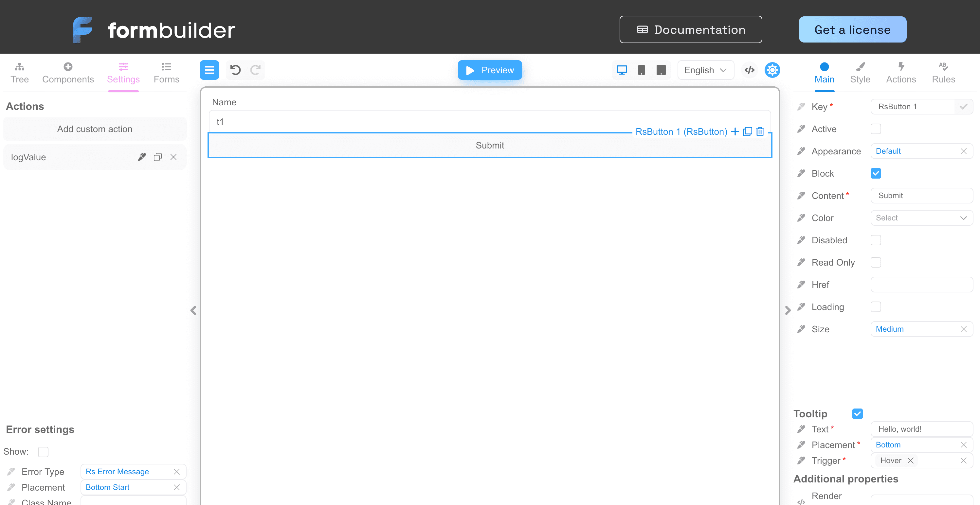Open the English language dropdown
Viewport: 980px width, 505px height.
pos(705,70)
